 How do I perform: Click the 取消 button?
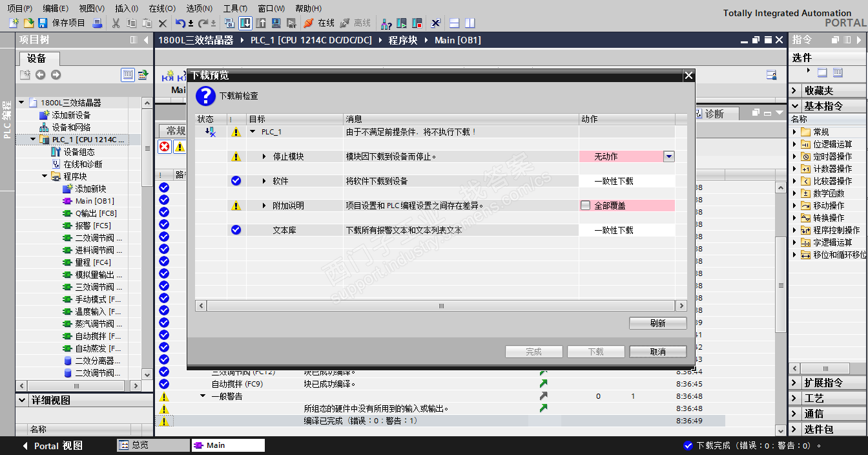(x=657, y=352)
